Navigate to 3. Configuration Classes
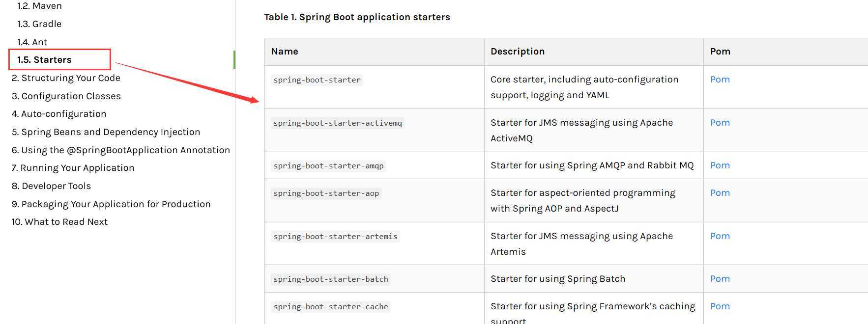 [66, 96]
